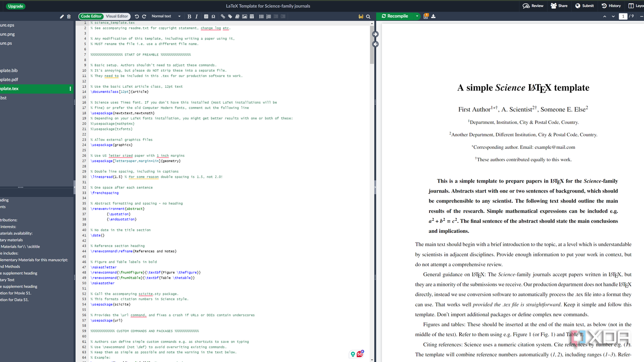Undo the last edit with the back arrow
This screenshot has width=644, height=362.
(137, 16)
